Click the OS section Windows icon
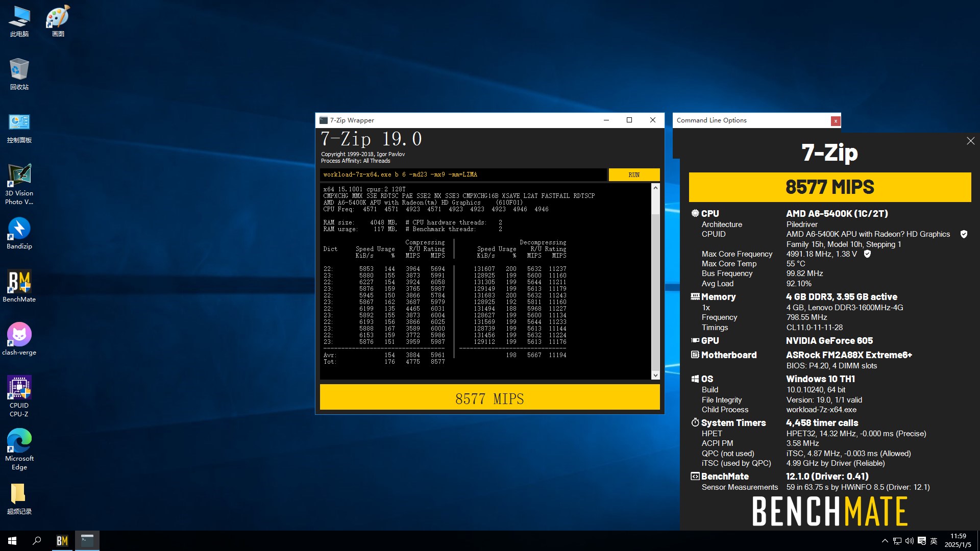The width and height of the screenshot is (980, 551). [x=695, y=379]
